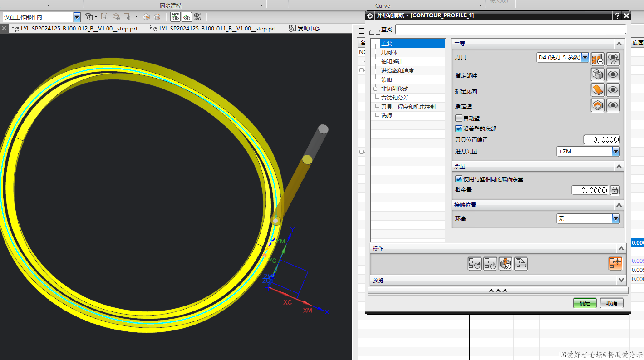Image resolution: width=644 pixels, height=360 pixels.
Task: Click the target-in-brackets selection icon in toolbar
Action: pos(105,17)
